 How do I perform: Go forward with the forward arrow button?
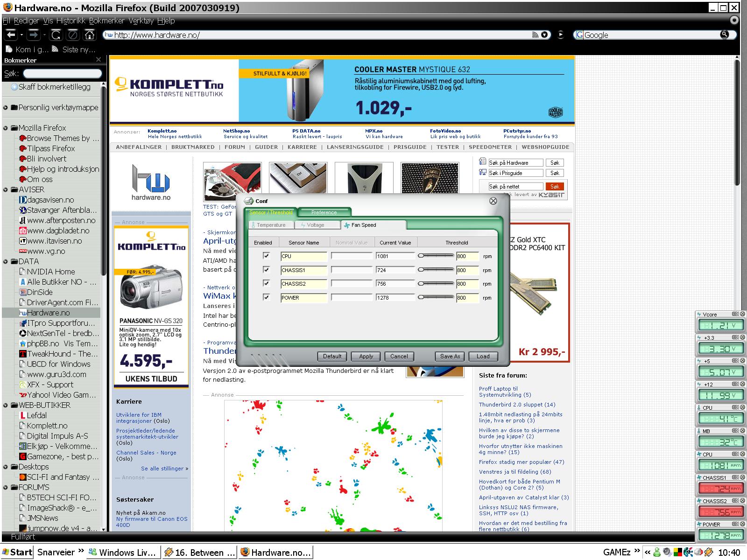point(33,35)
